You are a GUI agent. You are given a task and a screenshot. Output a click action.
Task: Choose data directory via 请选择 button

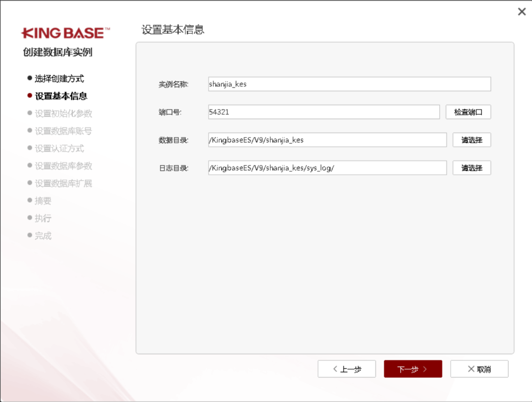click(x=471, y=140)
